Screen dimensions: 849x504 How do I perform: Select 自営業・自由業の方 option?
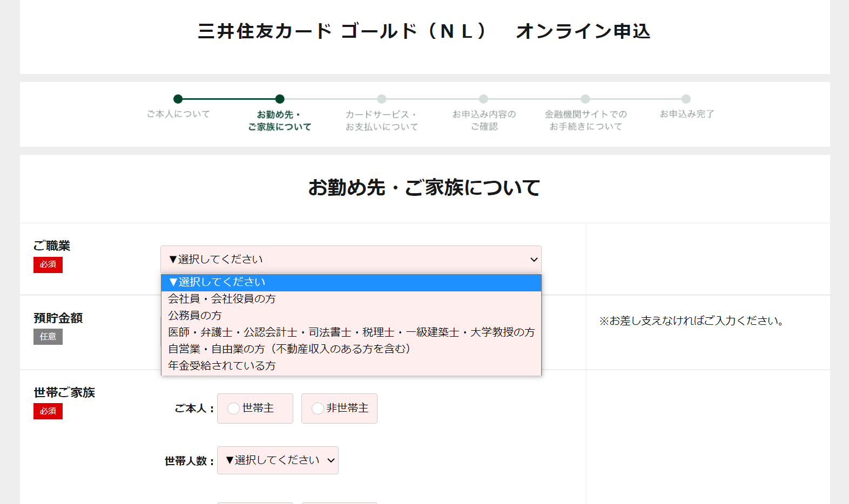click(351, 349)
